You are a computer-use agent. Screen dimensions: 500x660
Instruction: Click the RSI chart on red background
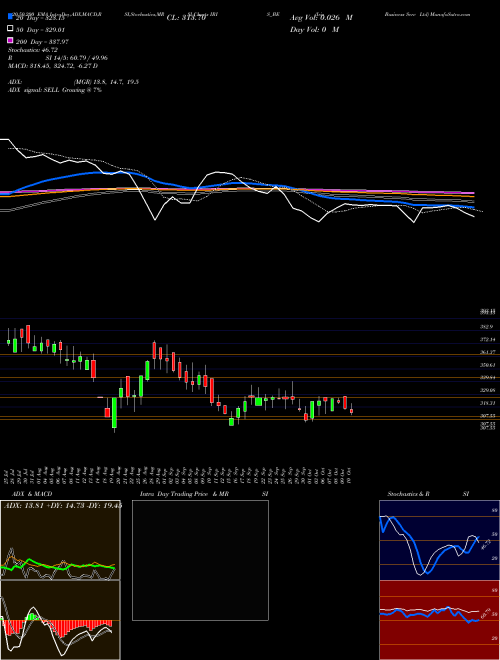[439, 620]
